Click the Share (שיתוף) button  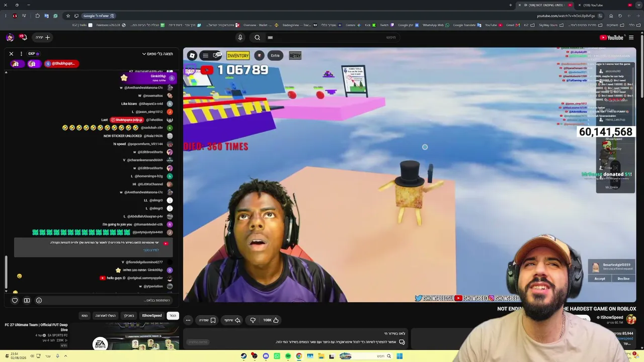232,320
